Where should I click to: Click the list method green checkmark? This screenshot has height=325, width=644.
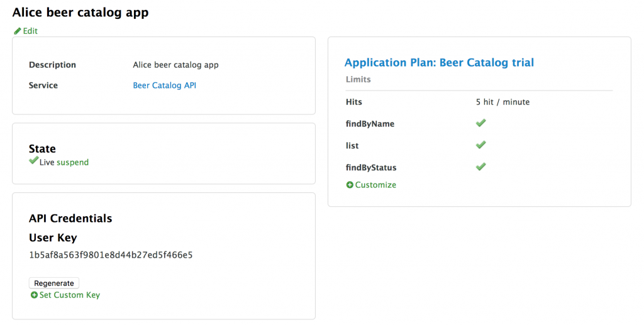pyautogui.click(x=480, y=145)
